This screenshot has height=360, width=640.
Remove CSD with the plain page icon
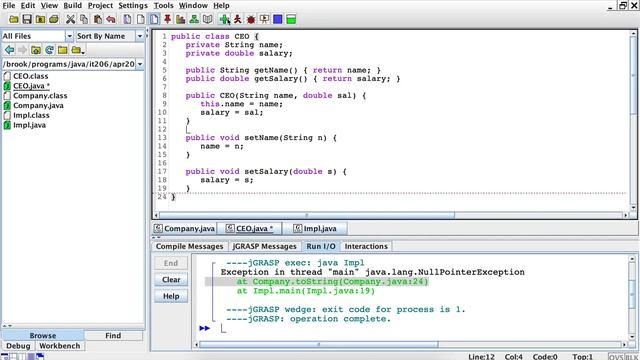click(x=141, y=19)
